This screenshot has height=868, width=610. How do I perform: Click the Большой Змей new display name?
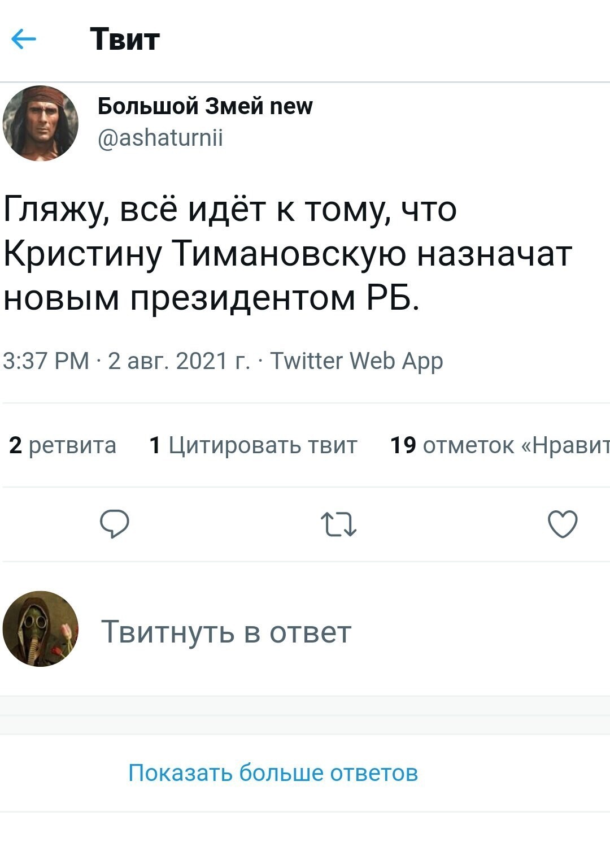205,106
